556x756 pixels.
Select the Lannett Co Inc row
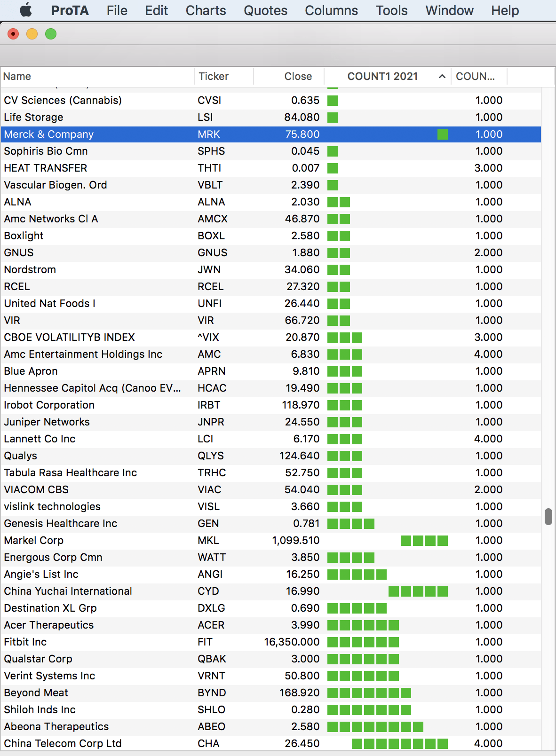(x=270, y=439)
